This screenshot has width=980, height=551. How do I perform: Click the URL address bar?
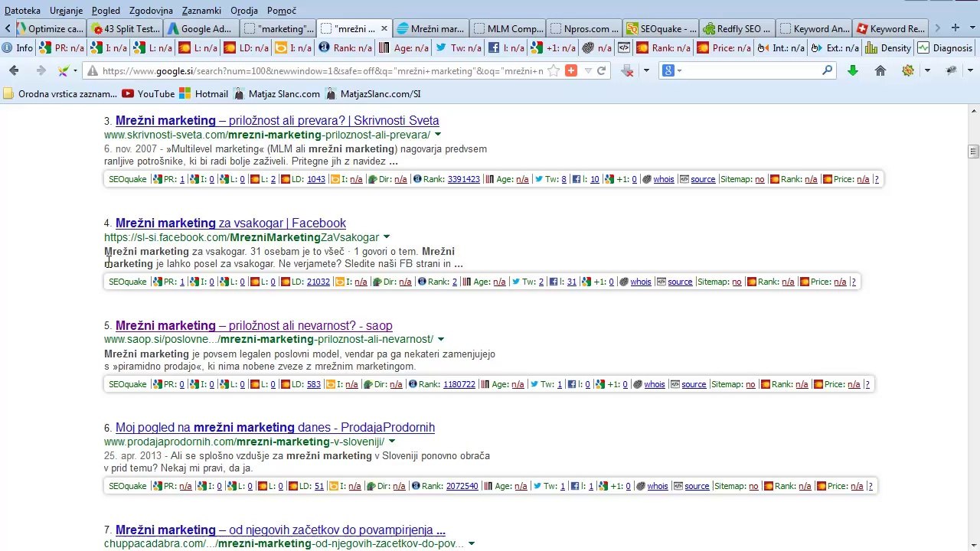[322, 70]
